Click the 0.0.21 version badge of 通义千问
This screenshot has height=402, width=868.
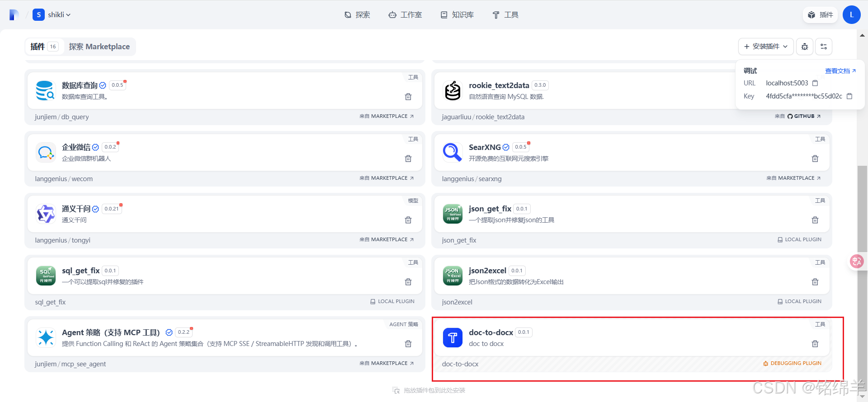click(x=112, y=209)
